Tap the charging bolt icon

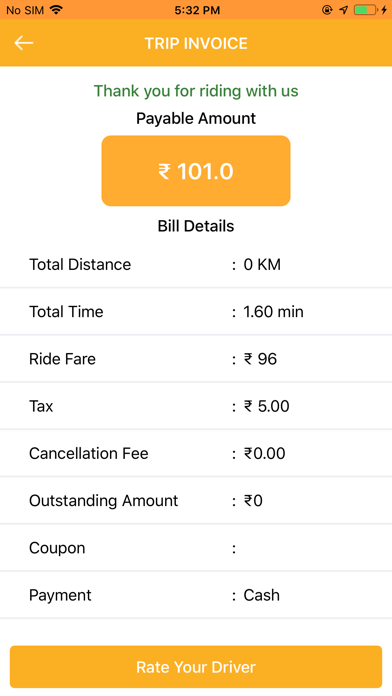[x=384, y=10]
